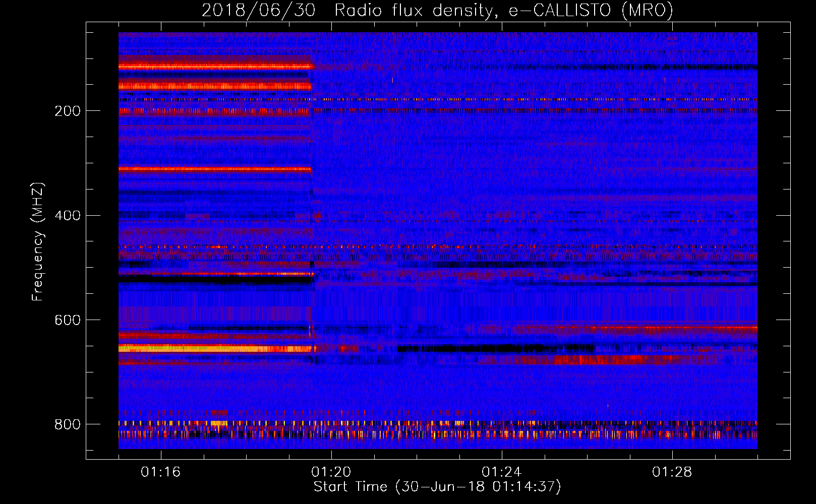Click the 01:16 time tick label

coord(160,472)
